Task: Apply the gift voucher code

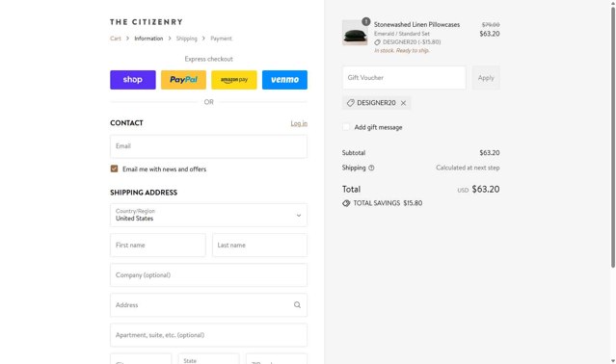Action: tap(486, 78)
